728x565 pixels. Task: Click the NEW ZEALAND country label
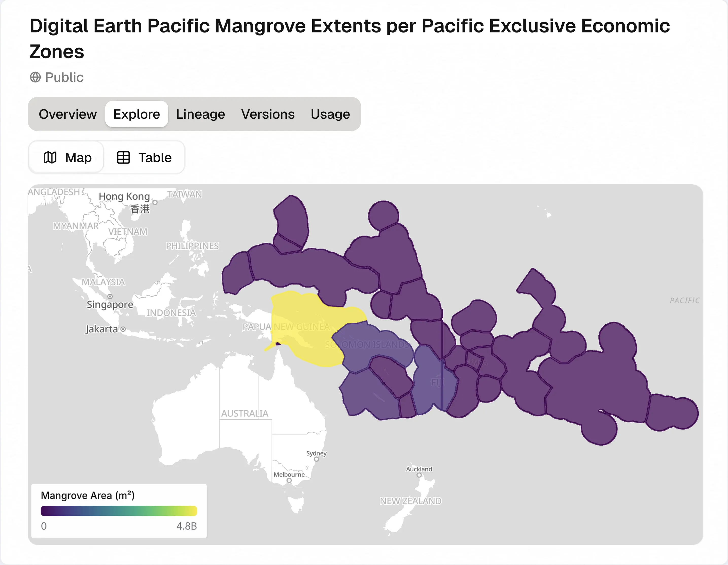click(411, 501)
